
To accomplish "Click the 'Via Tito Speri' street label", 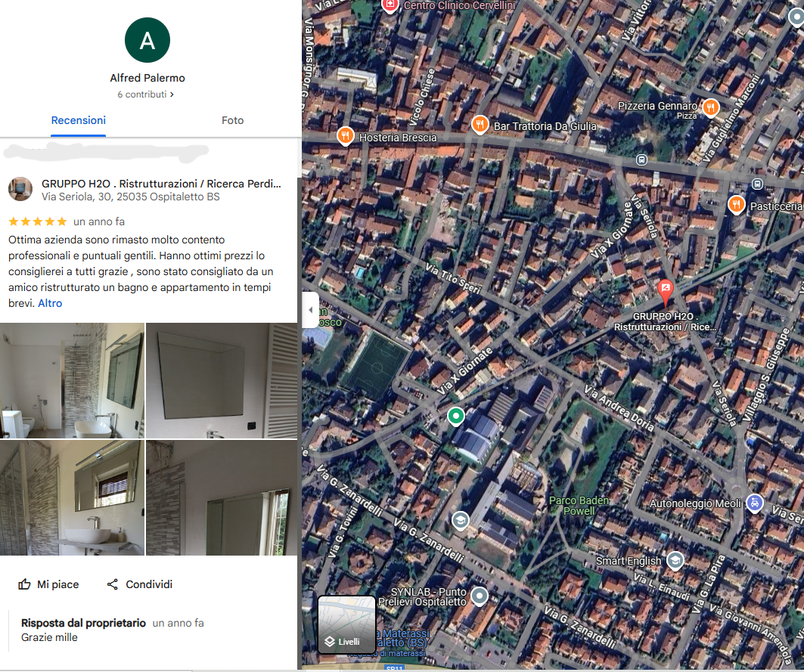I will pos(453,278).
